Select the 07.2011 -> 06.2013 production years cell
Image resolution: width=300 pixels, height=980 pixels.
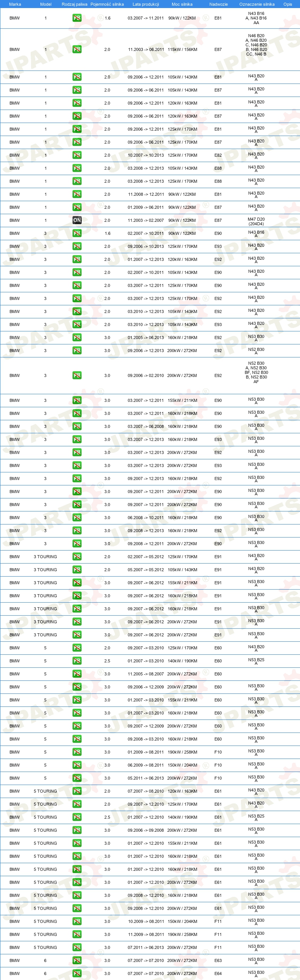pos(146,947)
